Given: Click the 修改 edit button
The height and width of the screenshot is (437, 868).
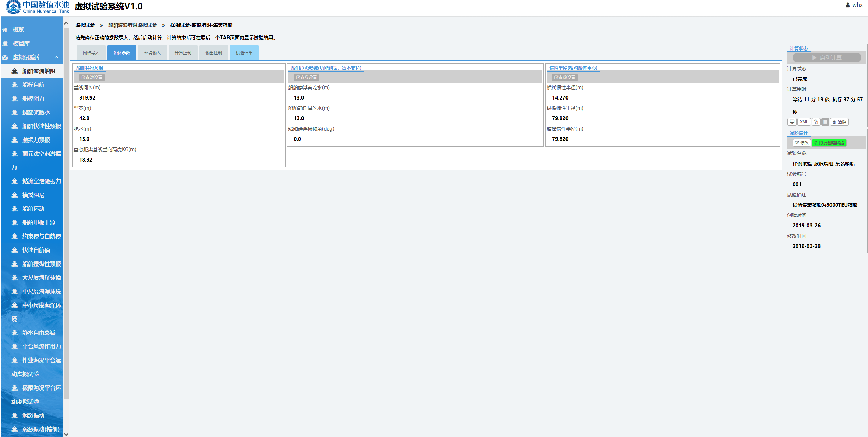Looking at the screenshot, I should point(802,143).
